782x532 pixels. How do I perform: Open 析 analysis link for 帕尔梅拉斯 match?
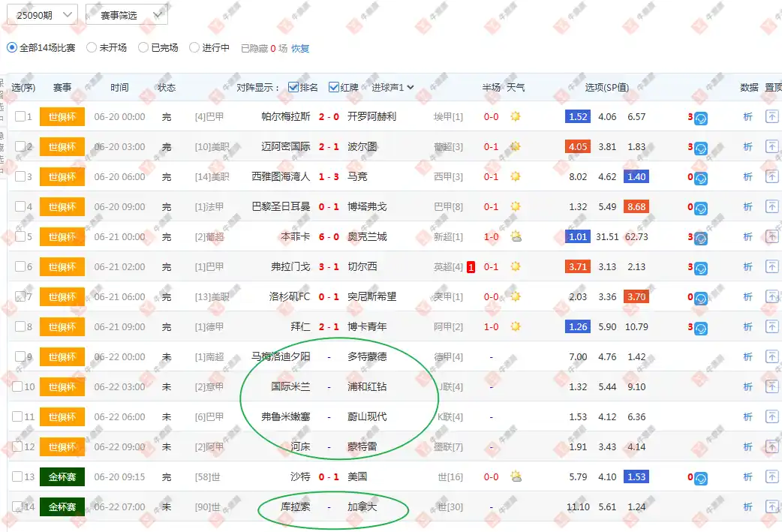[747, 116]
